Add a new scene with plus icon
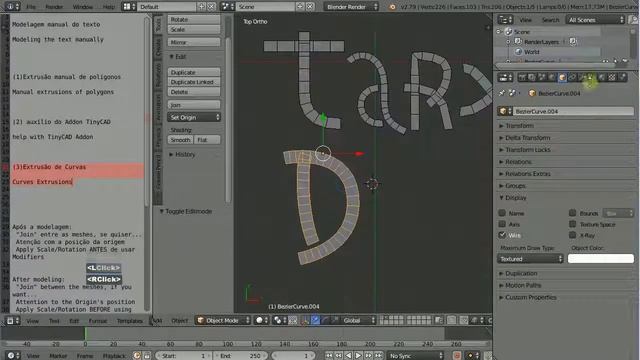 tap(300, 7)
